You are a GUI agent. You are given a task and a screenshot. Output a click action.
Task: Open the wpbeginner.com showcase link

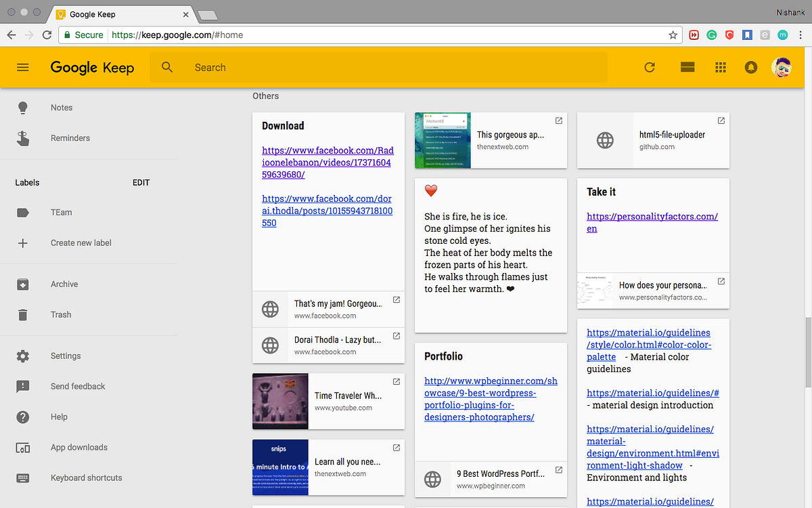coord(491,399)
